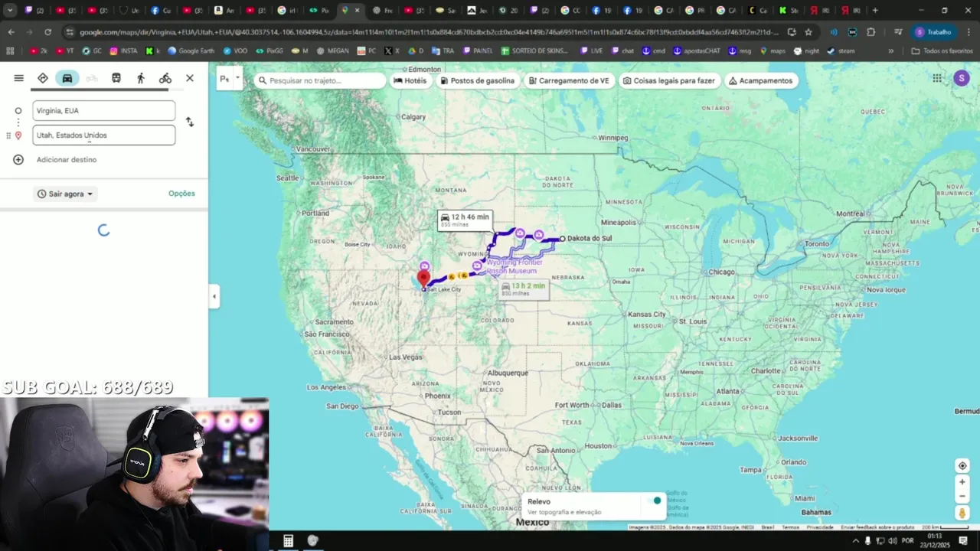The image size is (980, 551).
Task: Click the Virginia, EUA origin field
Action: point(104,111)
